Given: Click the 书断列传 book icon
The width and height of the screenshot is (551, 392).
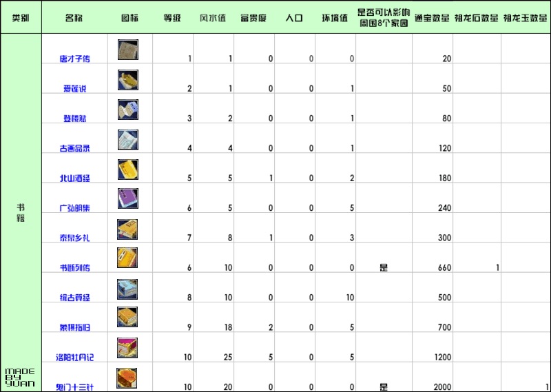Looking at the screenshot, I should point(127,258).
